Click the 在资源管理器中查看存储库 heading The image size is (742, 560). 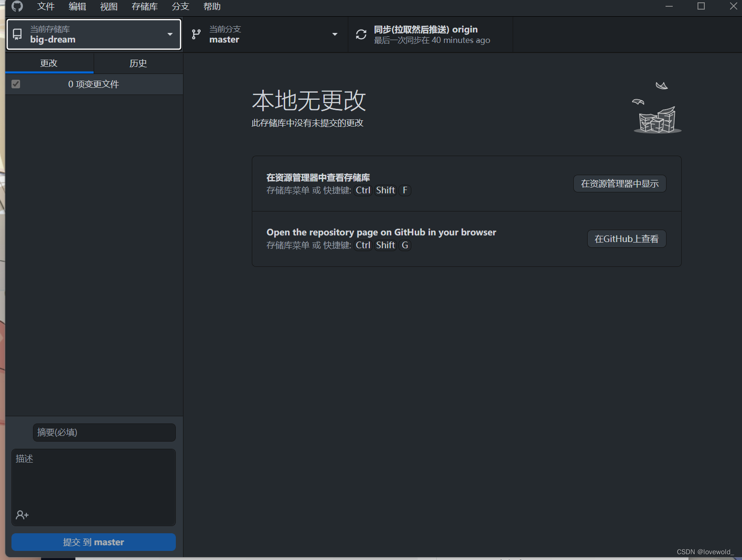(318, 178)
